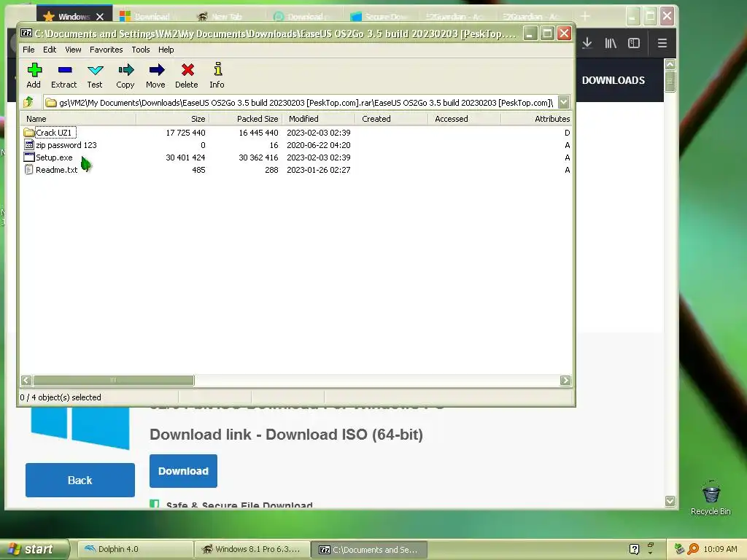The height and width of the screenshot is (560, 747).
Task: Close the Windows browser tab
Action: pyautogui.click(x=99, y=17)
